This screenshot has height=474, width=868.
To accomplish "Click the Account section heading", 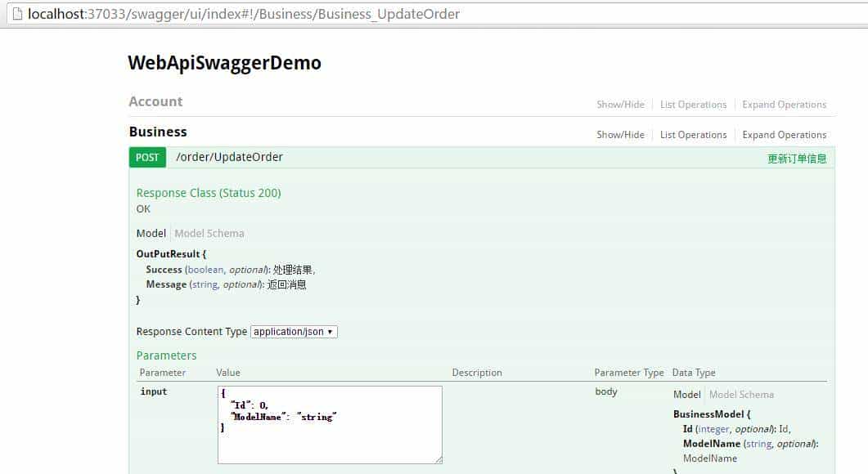I will (x=155, y=101).
